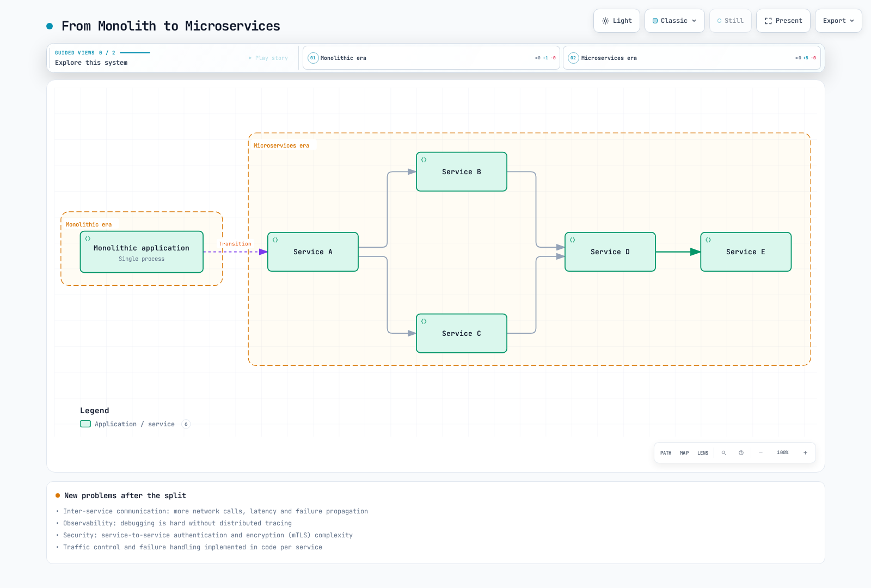
Task: Select the Monolithic application node
Action: tap(142, 252)
